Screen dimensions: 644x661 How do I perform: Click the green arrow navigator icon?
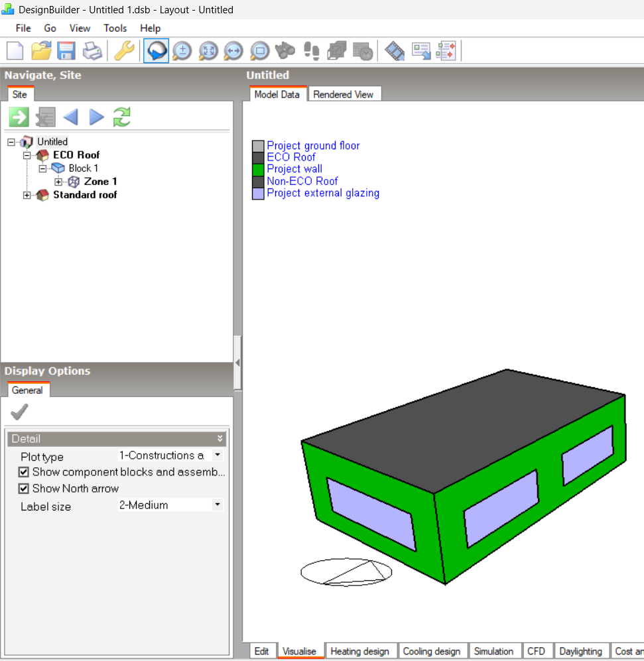(19, 117)
